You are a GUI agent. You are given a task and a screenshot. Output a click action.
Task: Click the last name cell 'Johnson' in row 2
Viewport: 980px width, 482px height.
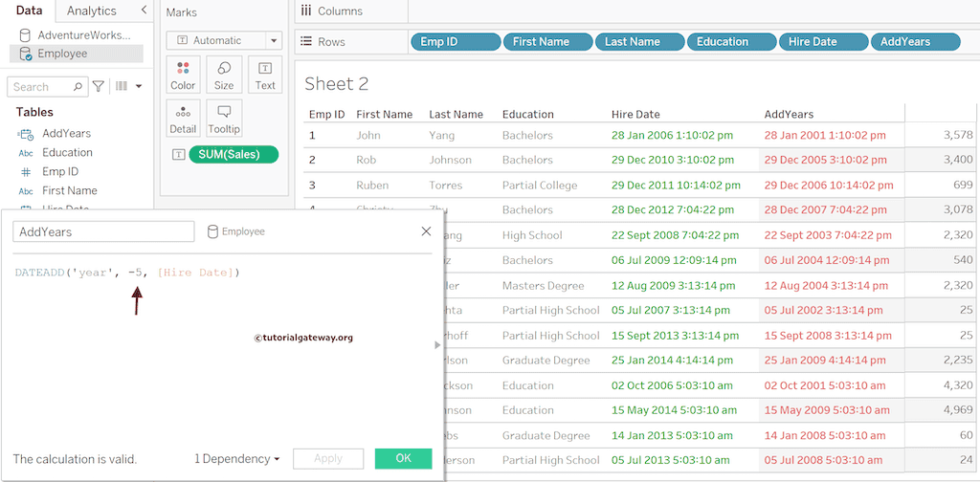tap(450, 160)
